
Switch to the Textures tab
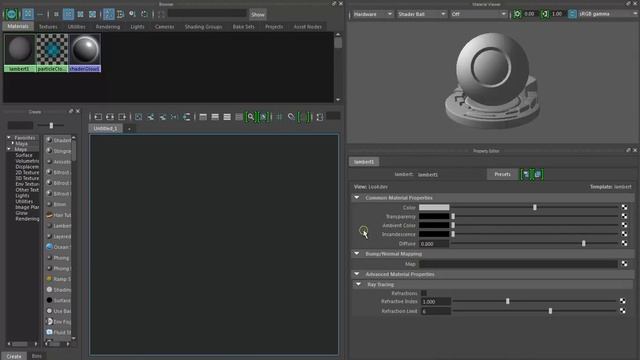pyautogui.click(x=48, y=27)
